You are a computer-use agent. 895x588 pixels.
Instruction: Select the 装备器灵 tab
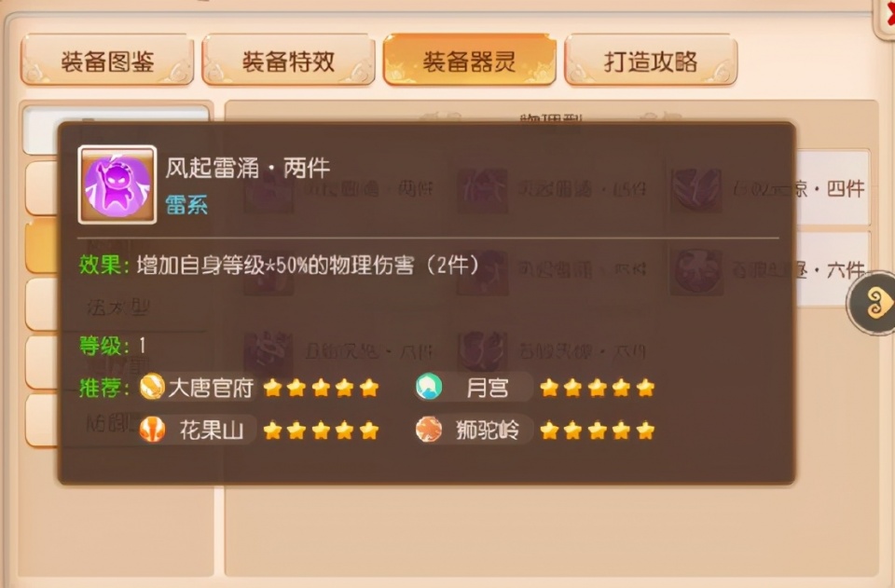point(469,61)
